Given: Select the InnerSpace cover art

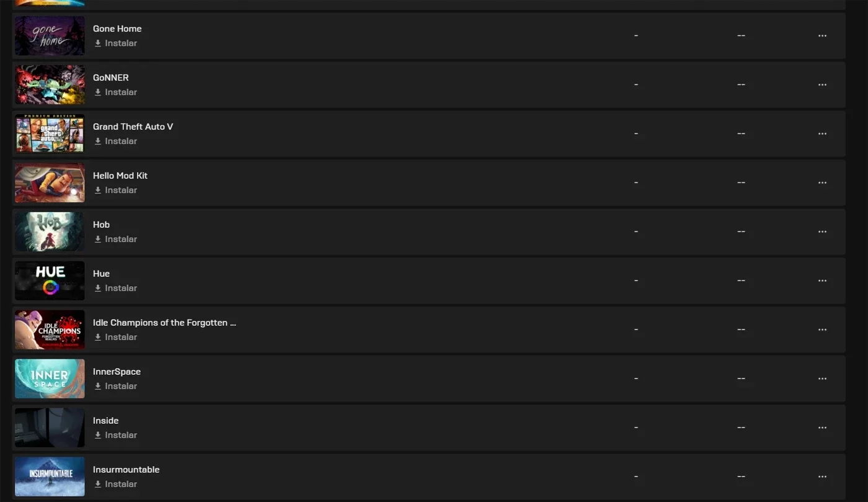Looking at the screenshot, I should click(x=50, y=379).
